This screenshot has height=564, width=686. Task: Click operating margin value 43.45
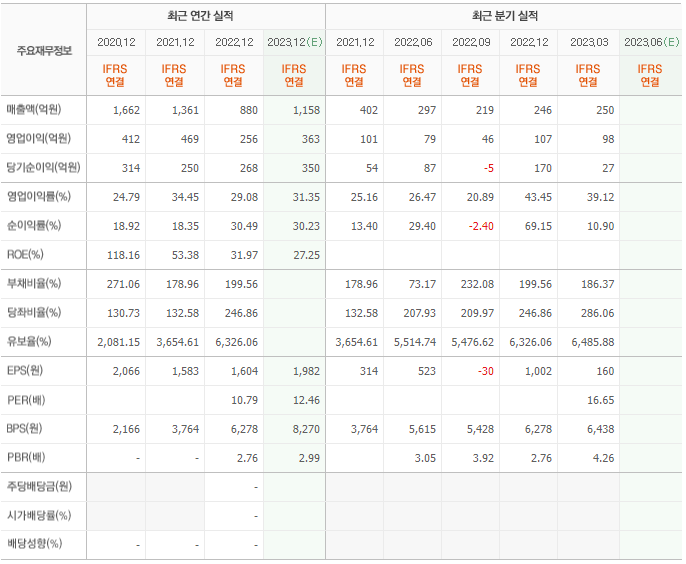click(x=538, y=197)
